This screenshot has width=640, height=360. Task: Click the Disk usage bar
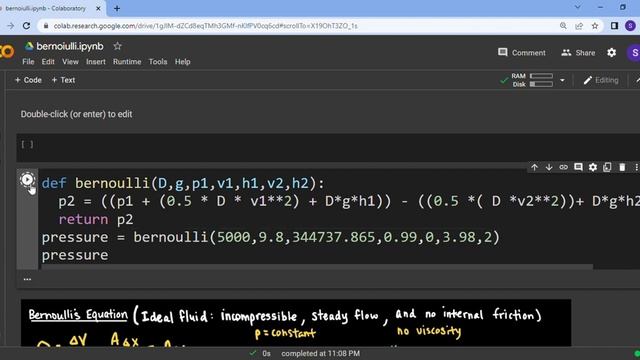coord(541,84)
